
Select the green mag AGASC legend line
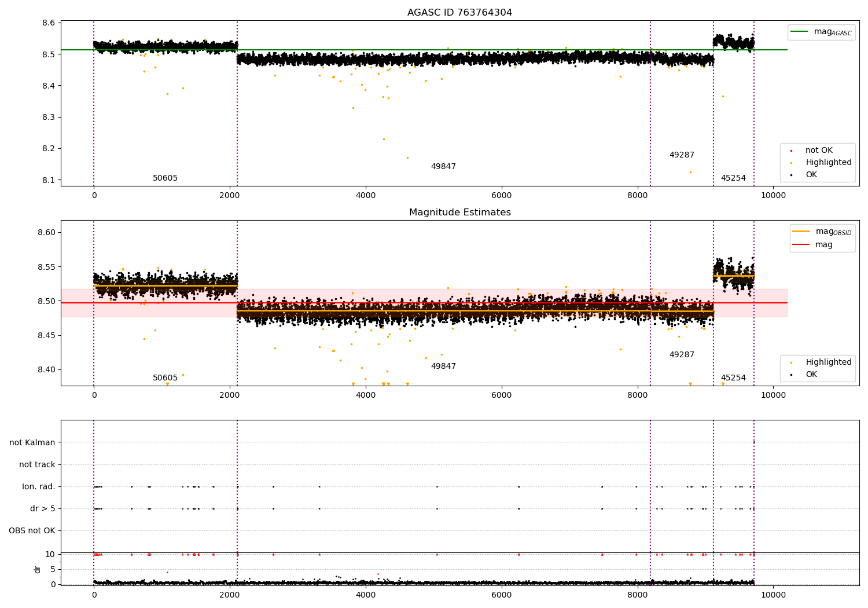click(800, 32)
